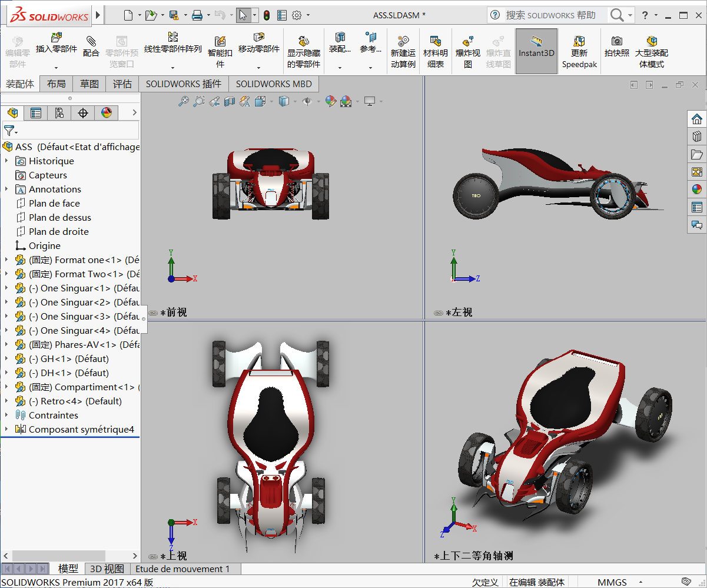Open the dropdown under 参考...
The image size is (707, 588).
point(370,68)
